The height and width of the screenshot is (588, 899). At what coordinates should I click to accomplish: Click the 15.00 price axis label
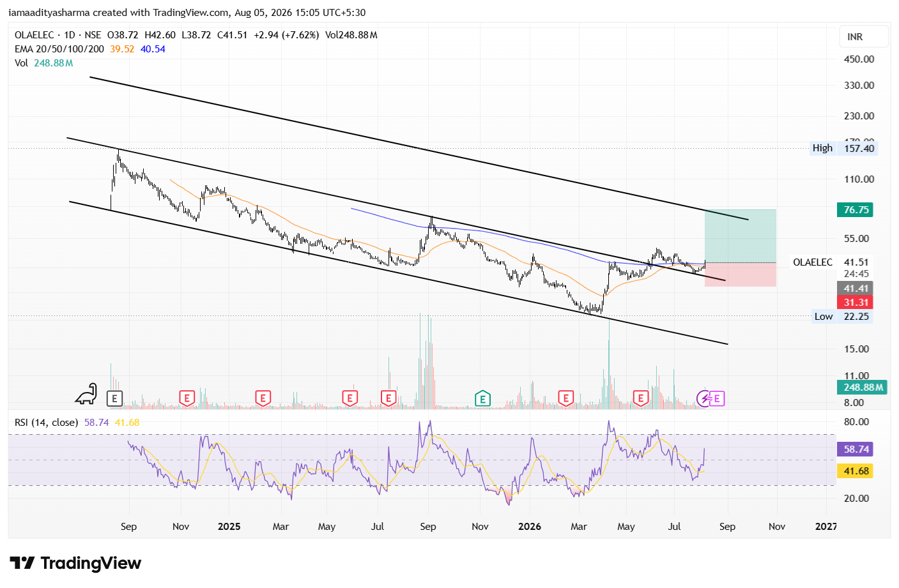(856, 349)
